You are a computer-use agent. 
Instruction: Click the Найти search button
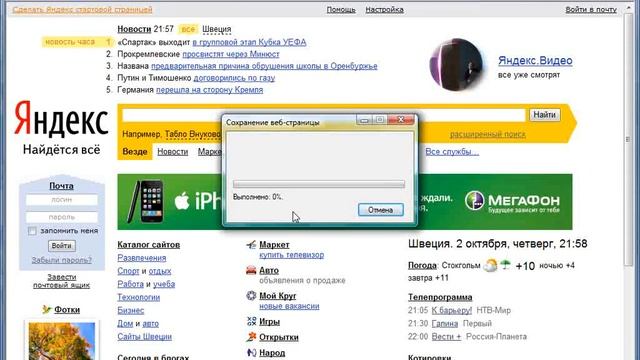pos(544,115)
